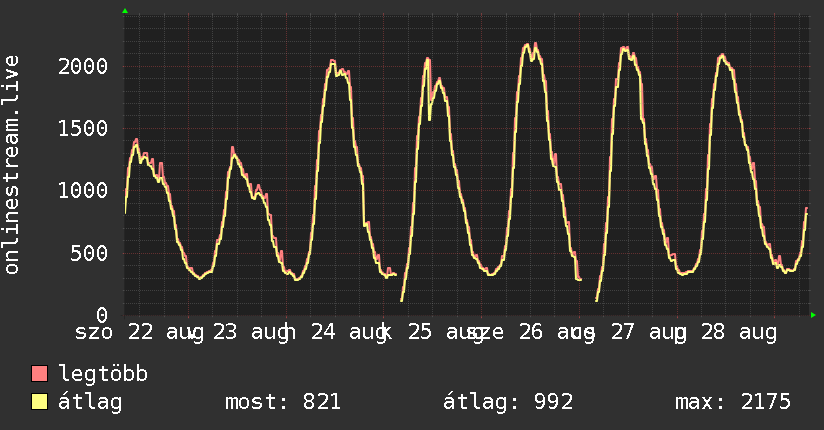Click the onlinestream.live vertical axis title
Image resolution: width=824 pixels, height=430 pixels.
(x=12, y=165)
